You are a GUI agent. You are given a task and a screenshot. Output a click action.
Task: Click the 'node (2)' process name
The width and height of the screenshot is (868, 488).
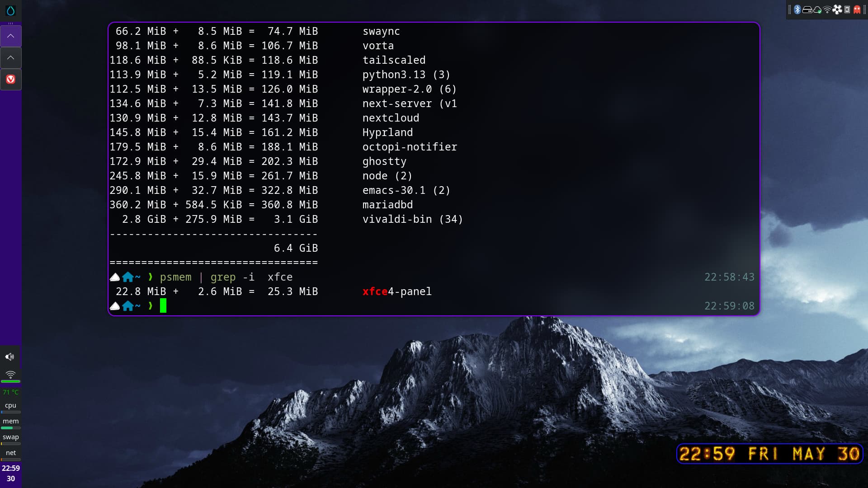pyautogui.click(x=387, y=176)
